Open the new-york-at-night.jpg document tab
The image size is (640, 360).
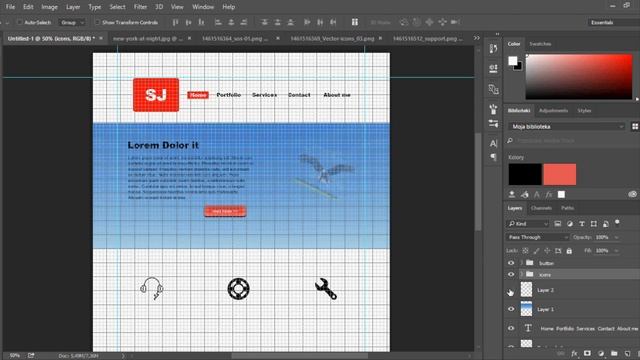point(147,38)
